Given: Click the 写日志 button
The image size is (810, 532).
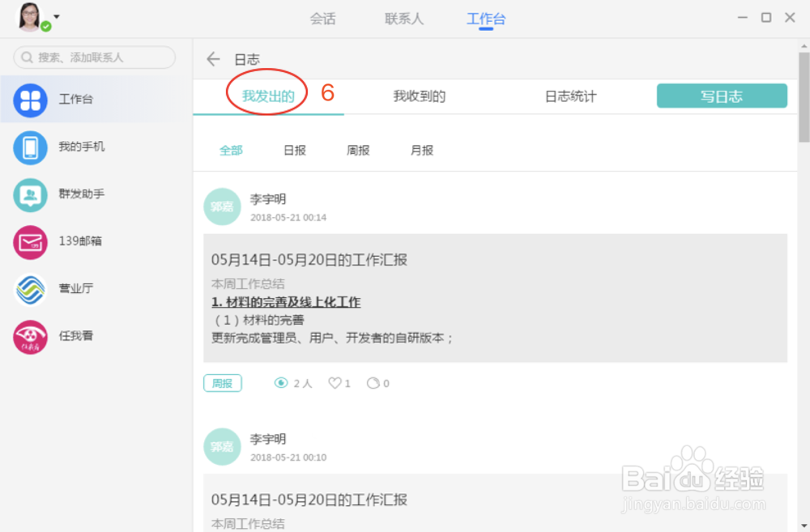Looking at the screenshot, I should point(721,96).
